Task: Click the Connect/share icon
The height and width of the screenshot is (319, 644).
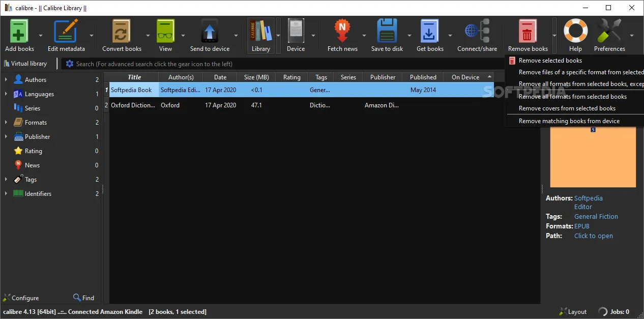Action: point(477,32)
